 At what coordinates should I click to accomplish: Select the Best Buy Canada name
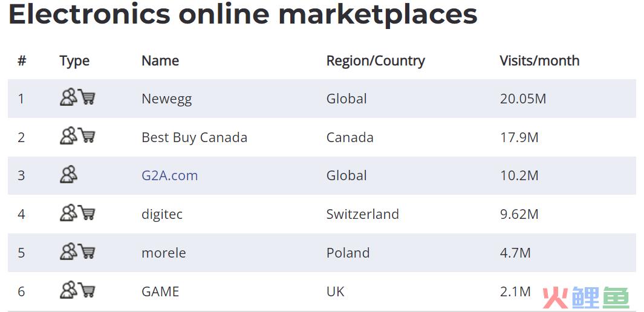(x=194, y=137)
